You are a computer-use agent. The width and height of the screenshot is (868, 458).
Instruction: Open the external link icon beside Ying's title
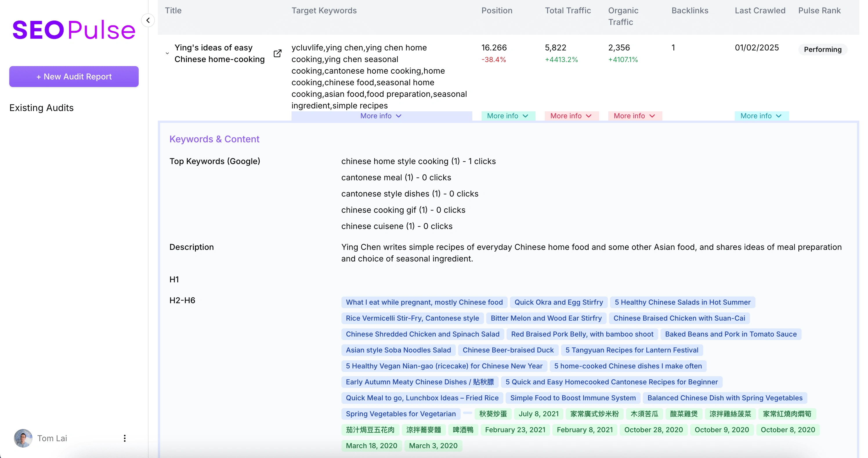pos(277,53)
